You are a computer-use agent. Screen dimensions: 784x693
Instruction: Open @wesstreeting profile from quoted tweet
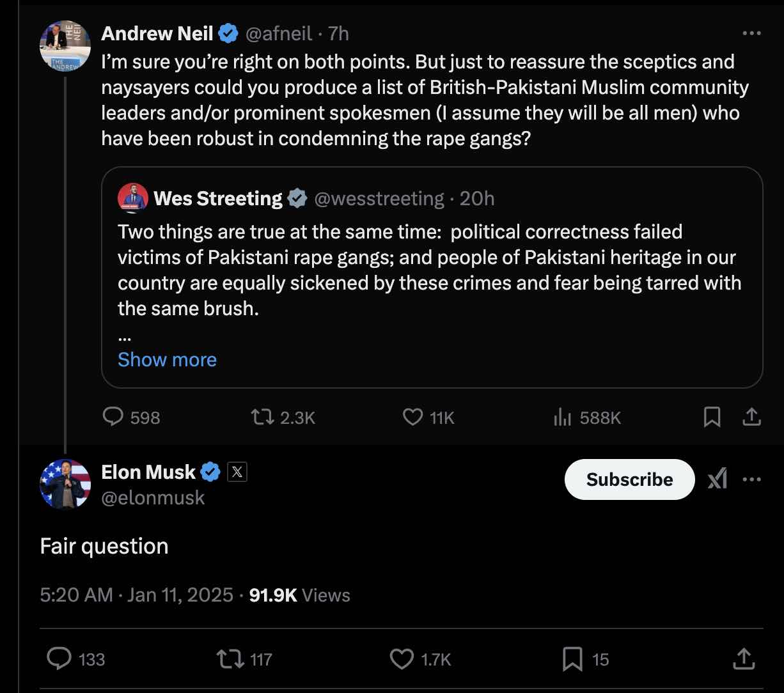[x=379, y=199]
